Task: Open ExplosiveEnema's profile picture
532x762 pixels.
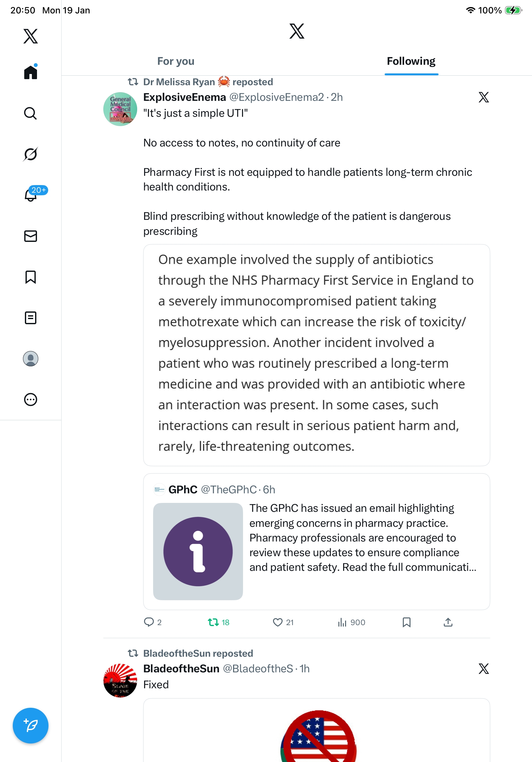Action: pyautogui.click(x=120, y=109)
